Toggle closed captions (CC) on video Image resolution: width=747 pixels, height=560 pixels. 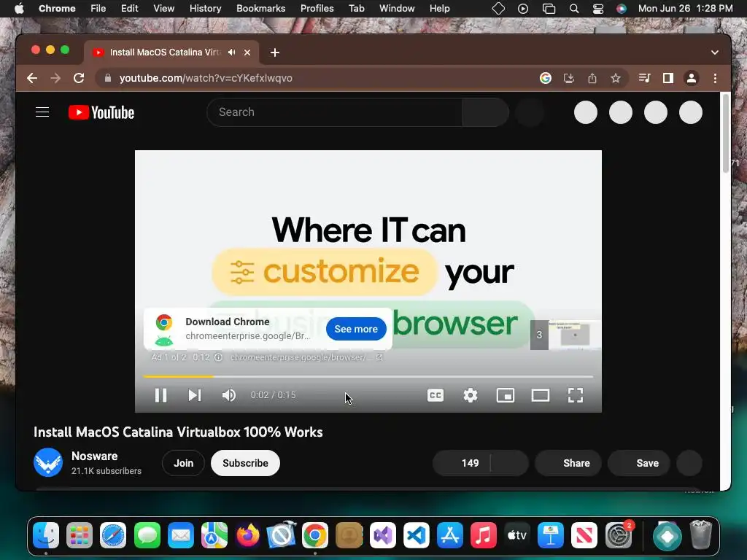click(x=436, y=395)
